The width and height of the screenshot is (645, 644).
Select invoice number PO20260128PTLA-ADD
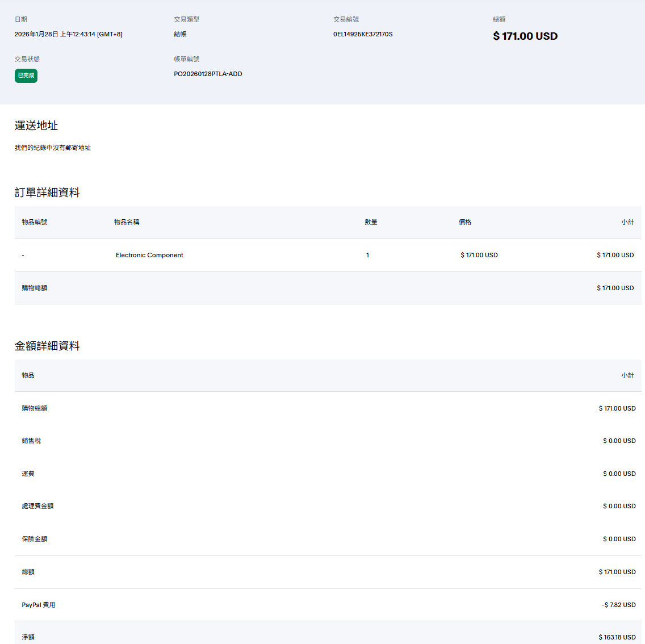[208, 74]
